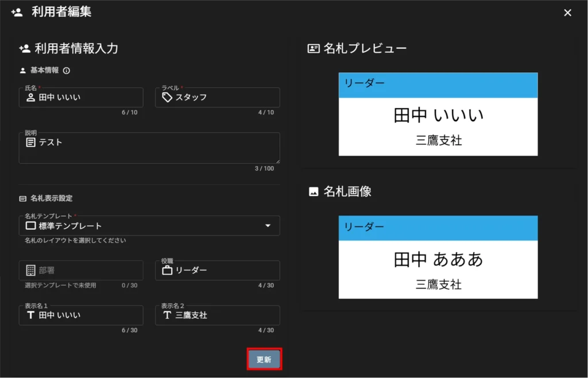
Task: Focus the 表示名2 field with 三鷹支社
Action: coord(224,315)
